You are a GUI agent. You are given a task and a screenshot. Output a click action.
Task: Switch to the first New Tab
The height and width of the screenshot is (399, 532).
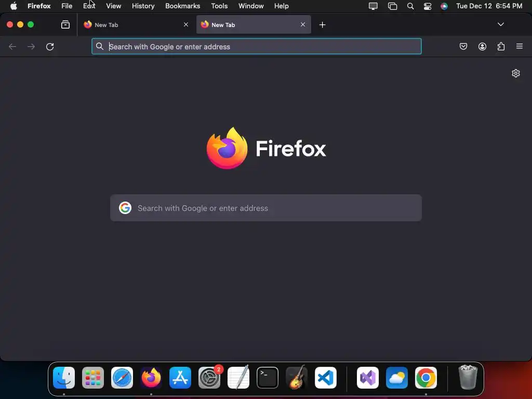(x=136, y=24)
